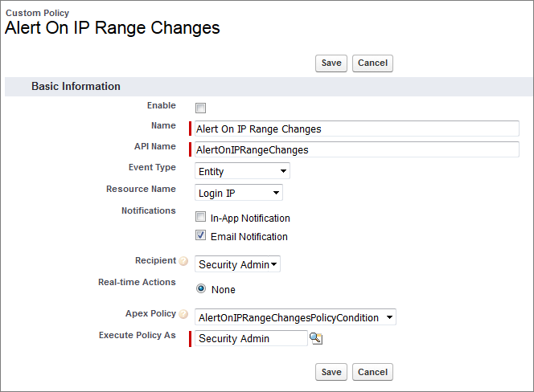Select the None real-time action radio button
The width and height of the screenshot is (534, 392).
coord(201,288)
